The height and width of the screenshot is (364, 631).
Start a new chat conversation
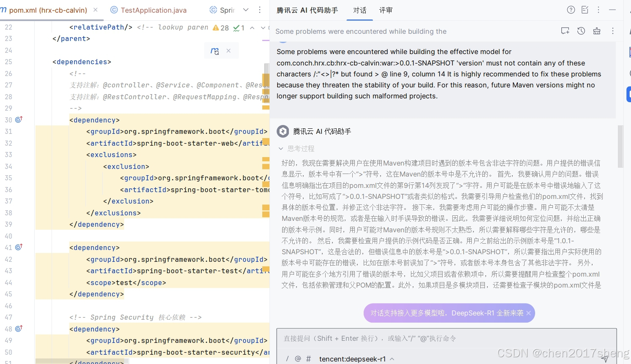pos(565,31)
